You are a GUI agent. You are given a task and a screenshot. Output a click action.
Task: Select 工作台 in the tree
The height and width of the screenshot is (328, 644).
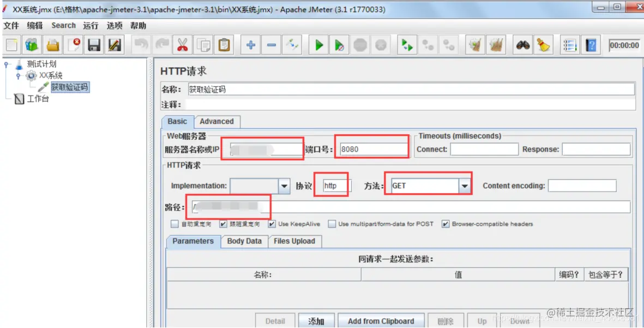38,99
